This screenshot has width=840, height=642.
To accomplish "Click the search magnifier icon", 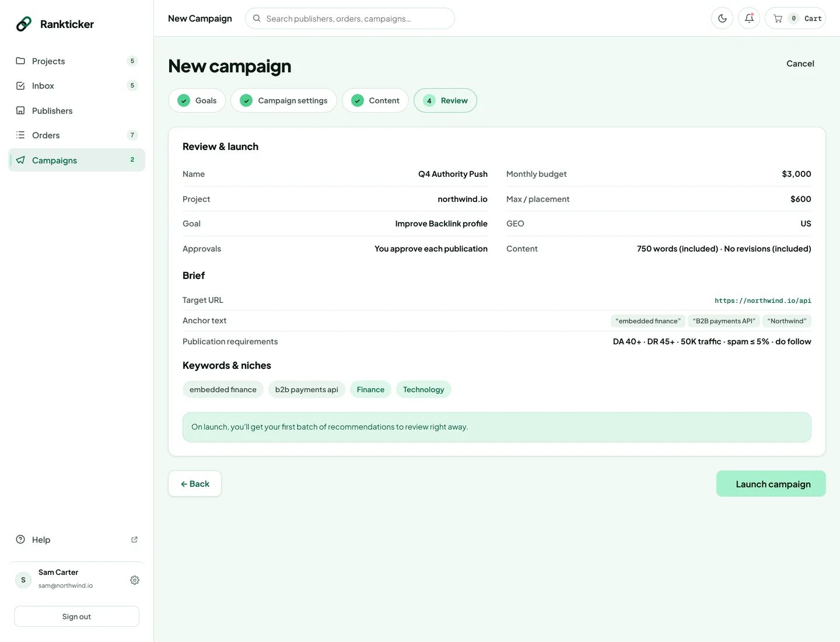I will pos(257,19).
